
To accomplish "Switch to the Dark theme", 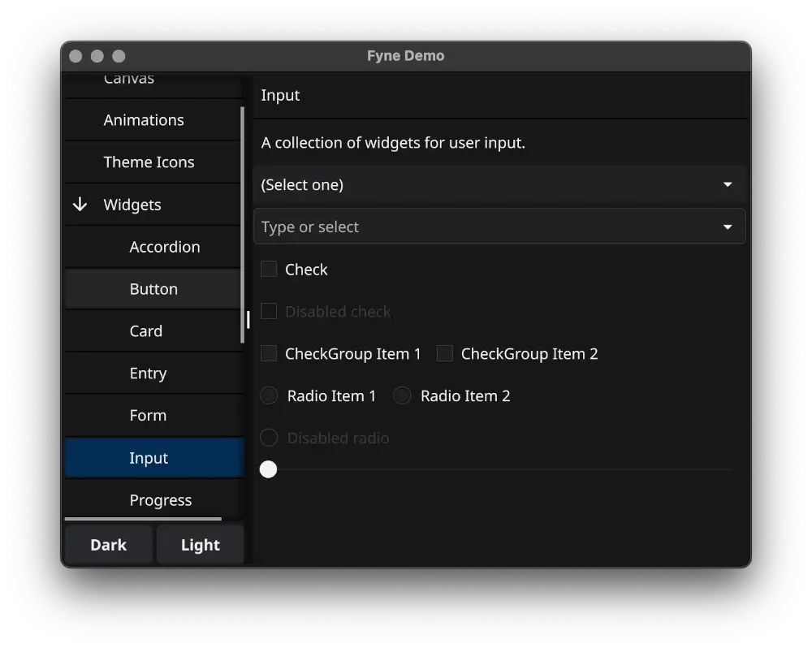I will [108, 544].
